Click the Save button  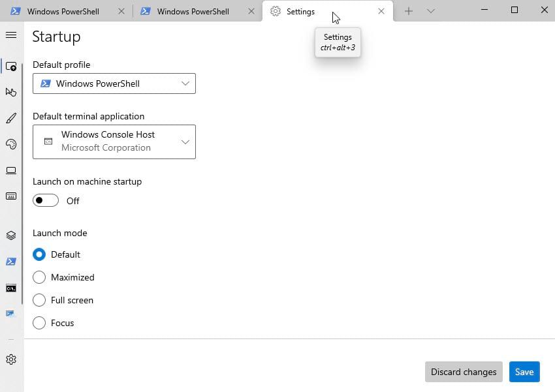click(524, 372)
